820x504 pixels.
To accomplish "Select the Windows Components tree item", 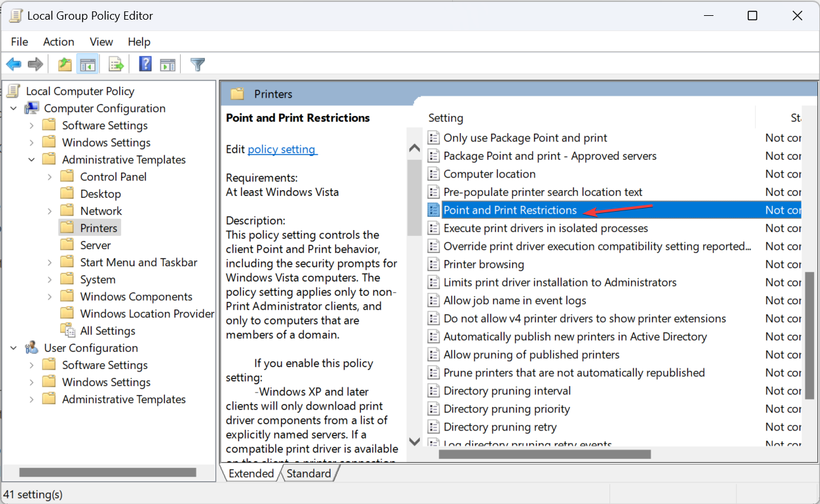I will (x=136, y=296).
